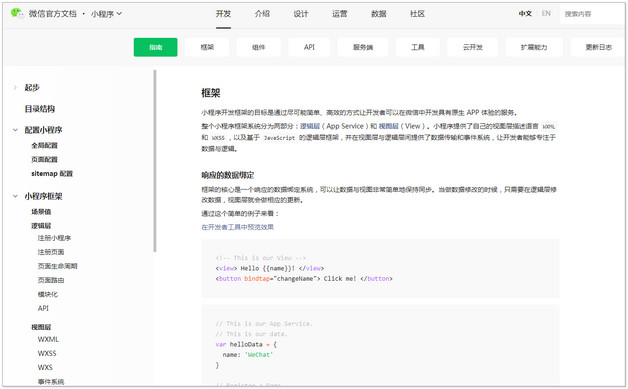
Task: Open the 更新日志 sub-navigation button
Action: [598, 47]
